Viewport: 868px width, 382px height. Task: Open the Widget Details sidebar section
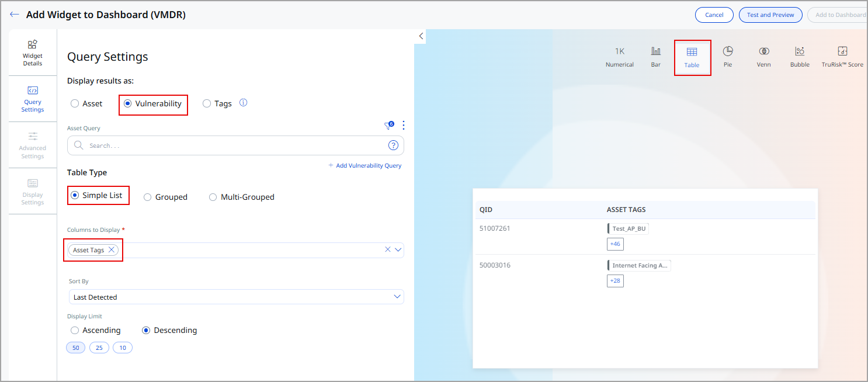coord(33,53)
